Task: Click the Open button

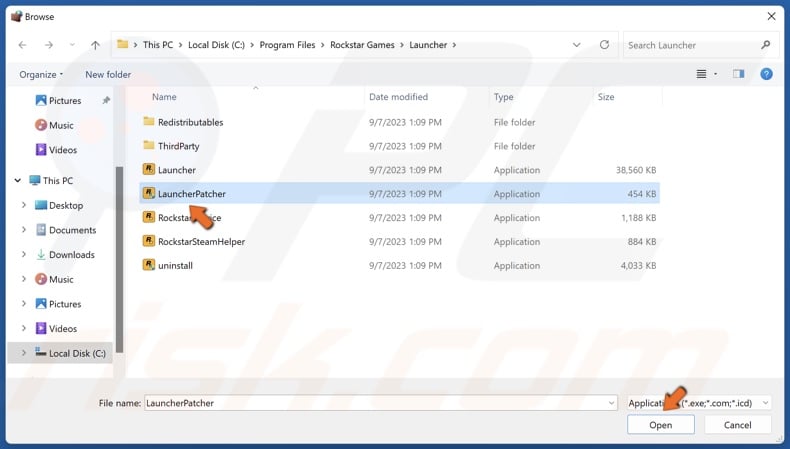Action: tap(660, 425)
